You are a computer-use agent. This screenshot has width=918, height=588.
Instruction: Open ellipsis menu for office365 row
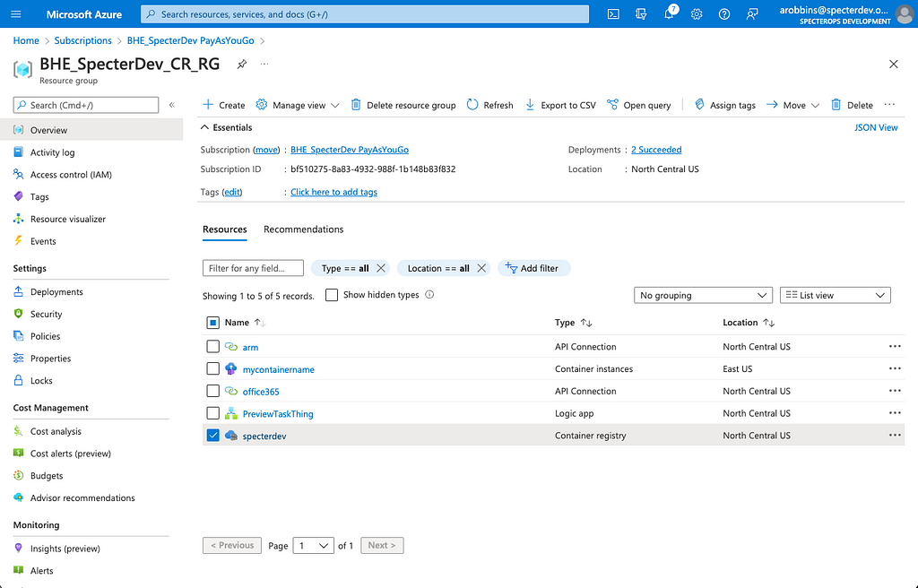pyautogui.click(x=895, y=391)
